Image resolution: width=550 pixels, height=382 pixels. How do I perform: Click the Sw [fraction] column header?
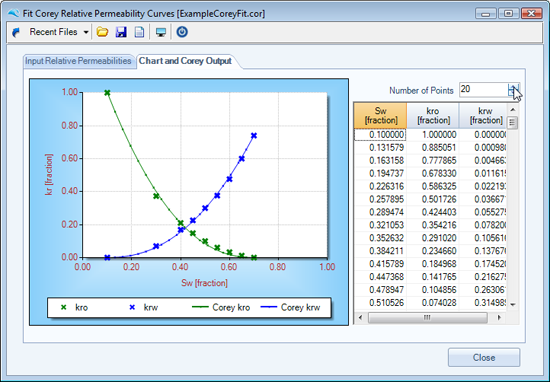click(x=381, y=115)
